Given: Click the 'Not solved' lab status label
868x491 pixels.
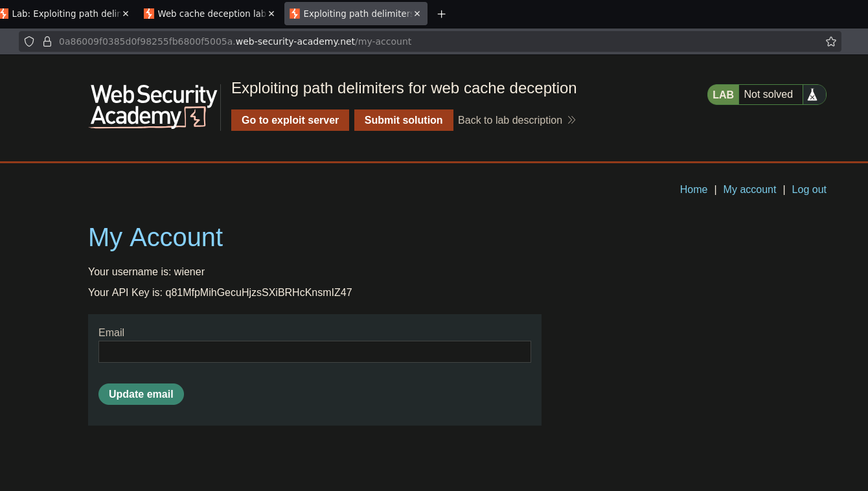Looking at the screenshot, I should pyautogui.click(x=768, y=95).
